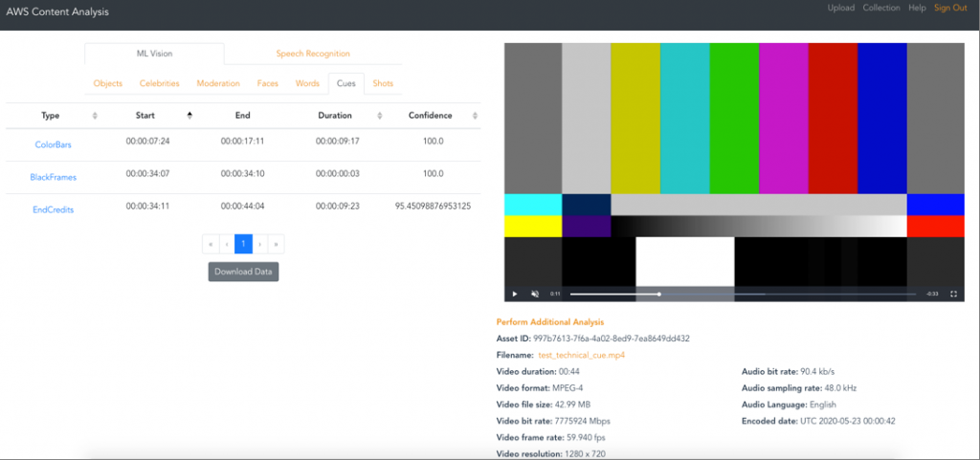The height and width of the screenshot is (460, 980).
Task: Go to previous results page
Action: click(x=227, y=244)
